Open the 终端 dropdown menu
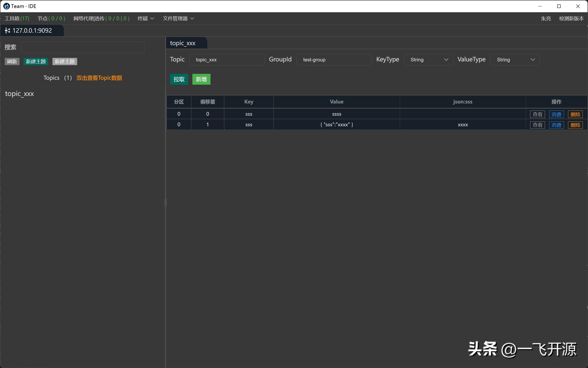Viewport: 588px width, 368px height. [146, 19]
